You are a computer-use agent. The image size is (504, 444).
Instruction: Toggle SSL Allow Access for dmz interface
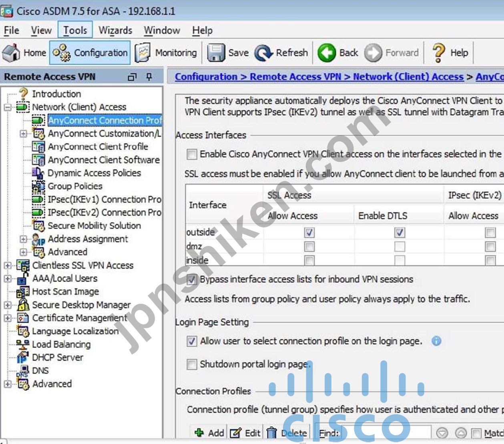[x=309, y=247]
